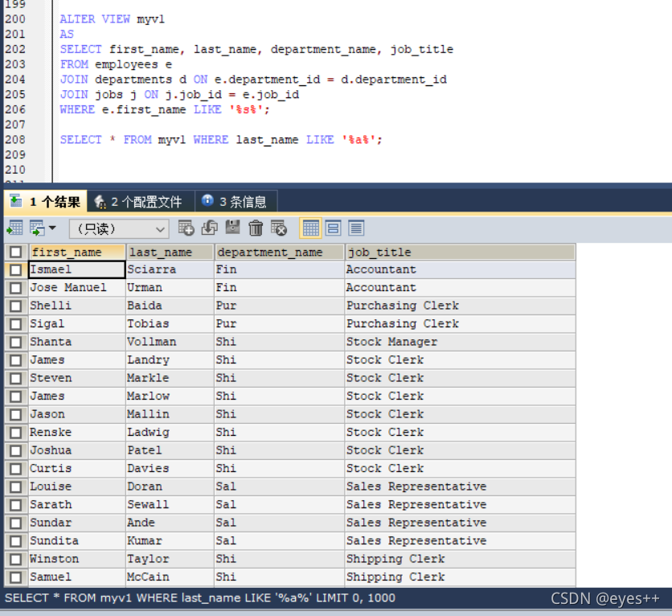Click the insert new row icon
Image resolution: width=672 pixels, height=616 pixels.
[186, 228]
